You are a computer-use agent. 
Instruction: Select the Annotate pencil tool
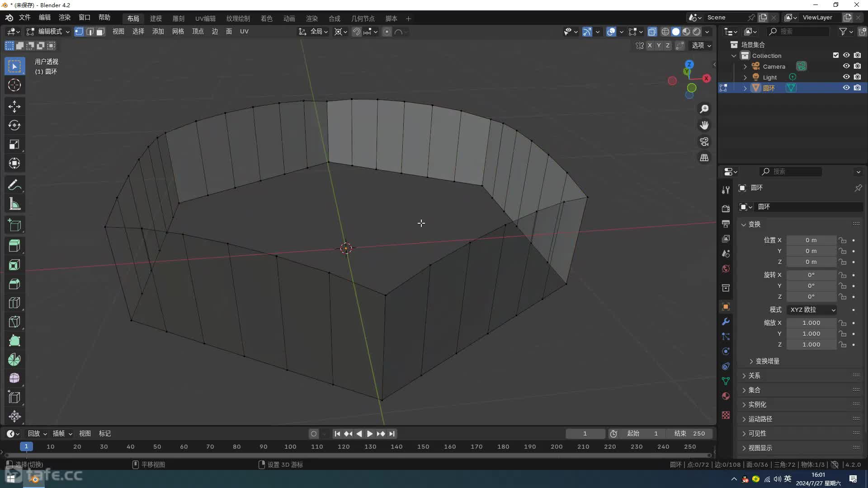(14, 185)
